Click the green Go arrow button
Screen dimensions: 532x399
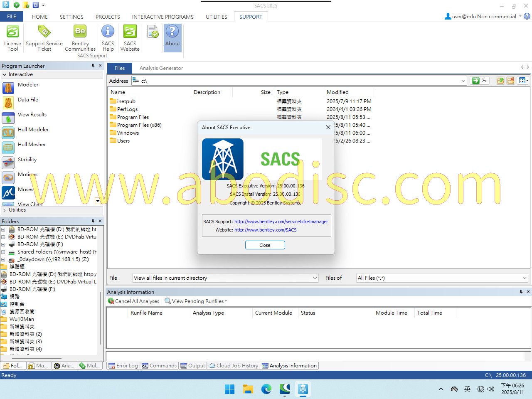(480, 81)
